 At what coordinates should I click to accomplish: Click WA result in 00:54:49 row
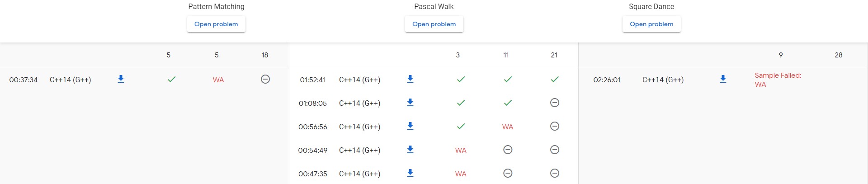(x=461, y=151)
